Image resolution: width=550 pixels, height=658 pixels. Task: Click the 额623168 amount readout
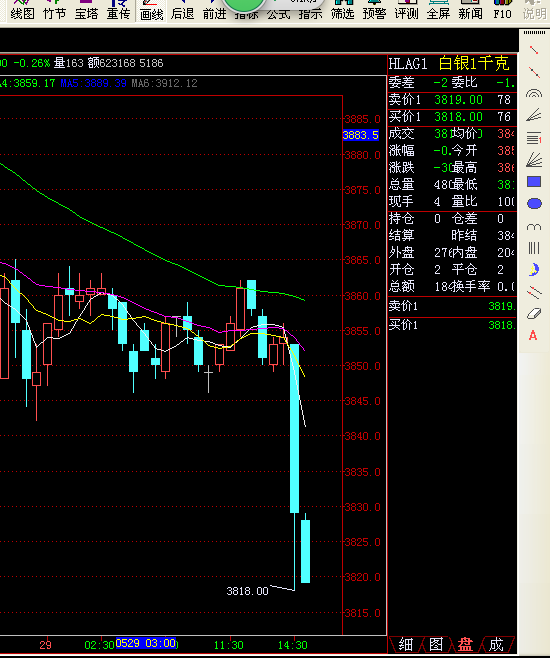click(112, 63)
